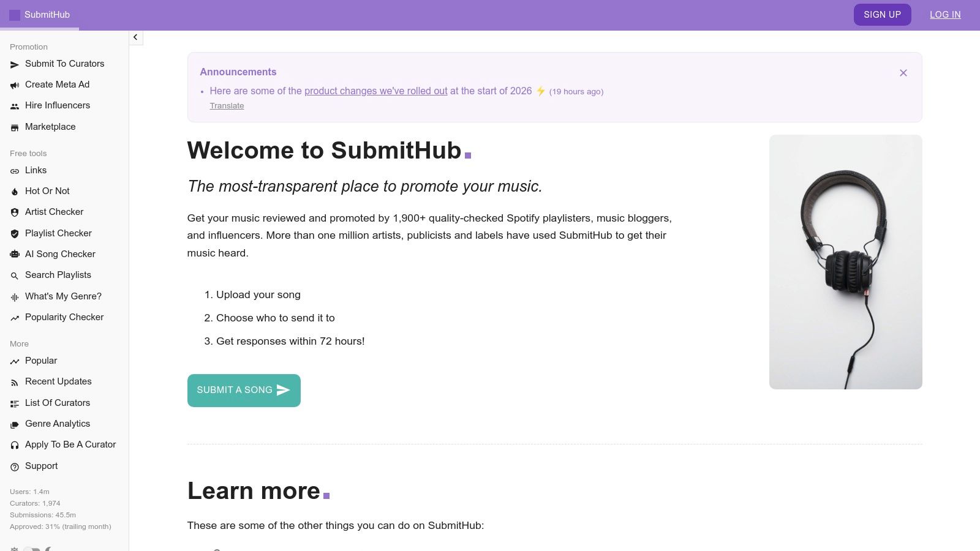Image resolution: width=980 pixels, height=551 pixels.
Task: Open Recent Updates in the sidebar
Action: 58,381
